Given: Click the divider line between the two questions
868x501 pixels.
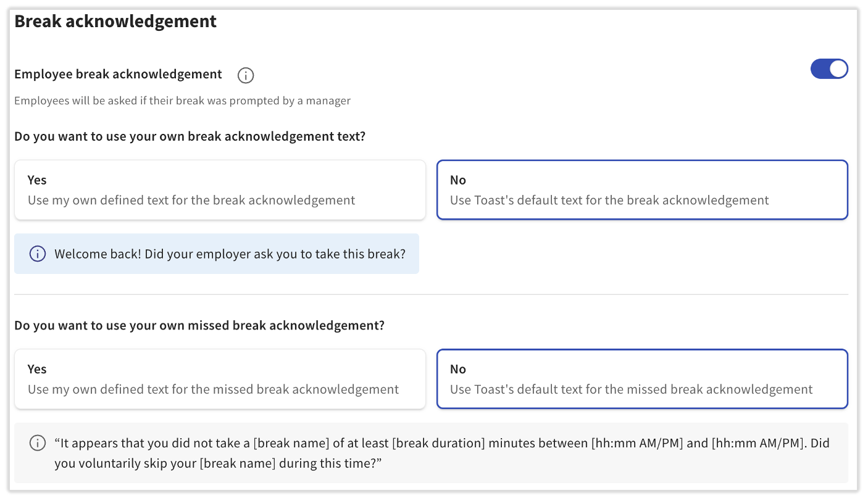Looking at the screenshot, I should pos(431,294).
